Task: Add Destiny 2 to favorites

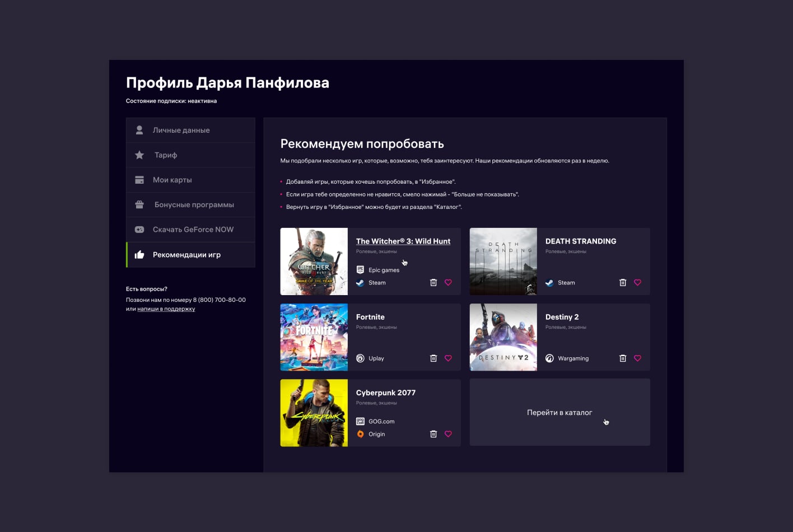Action: [637, 358]
